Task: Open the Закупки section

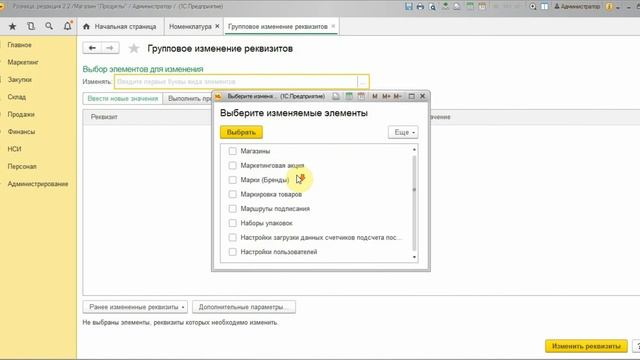Action: 20,80
